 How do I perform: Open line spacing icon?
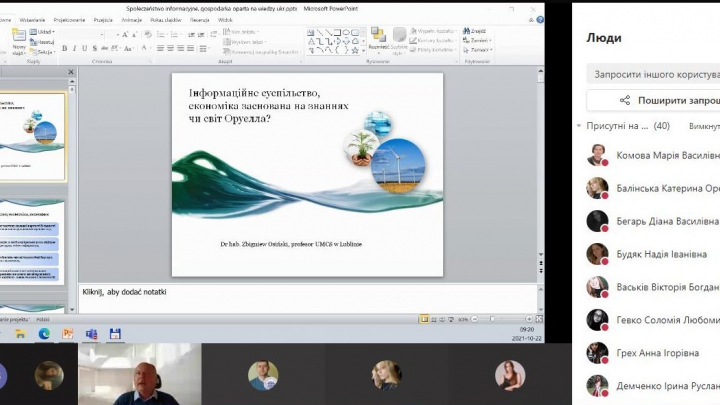pos(214,34)
